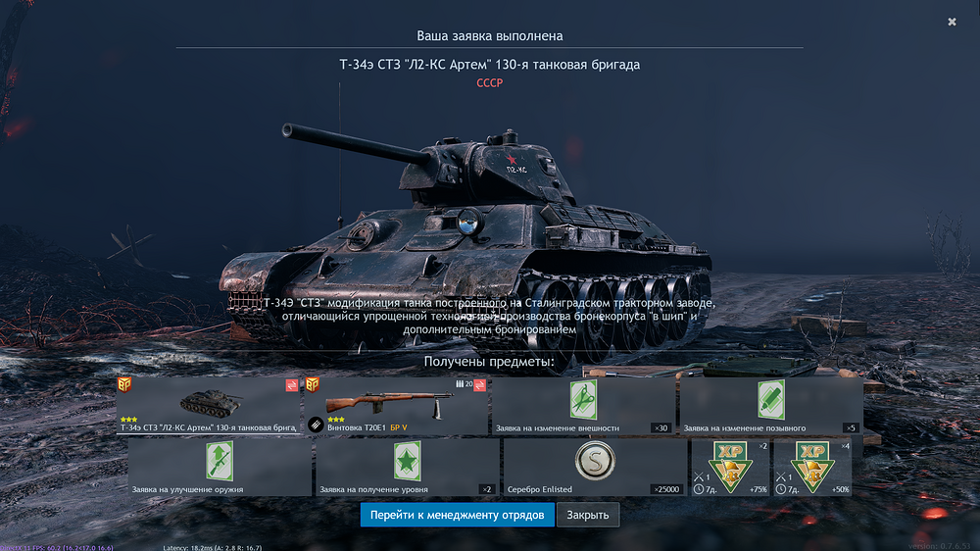Click the red swap icon on tank card
Screen dimensions: 980x551
click(292, 385)
